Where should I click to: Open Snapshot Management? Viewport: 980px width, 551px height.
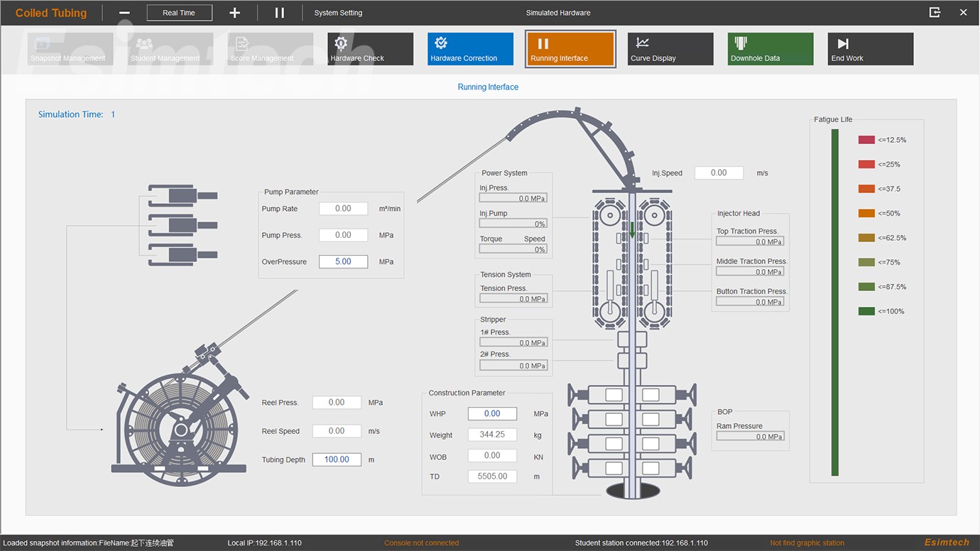pyautogui.click(x=70, y=49)
